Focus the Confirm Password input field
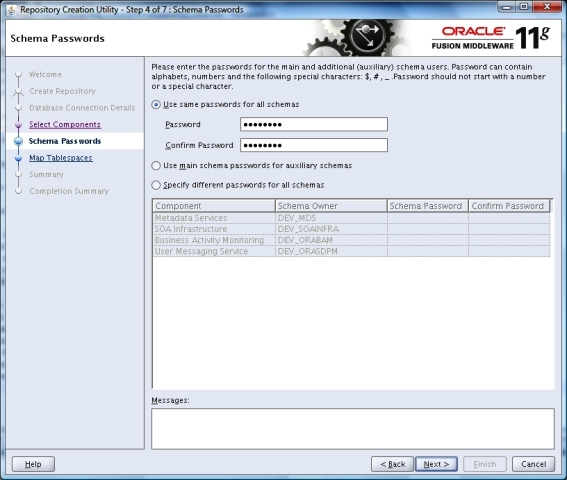567x480 pixels. pyautogui.click(x=314, y=145)
